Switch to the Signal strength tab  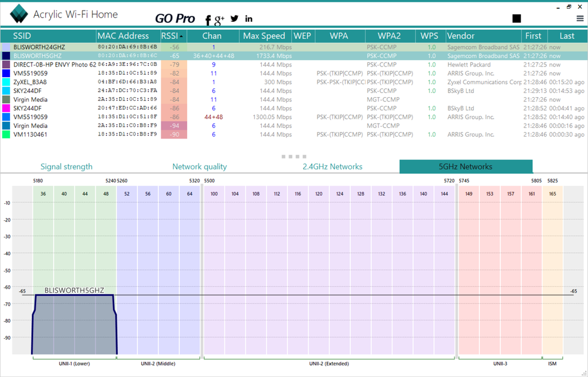point(67,167)
